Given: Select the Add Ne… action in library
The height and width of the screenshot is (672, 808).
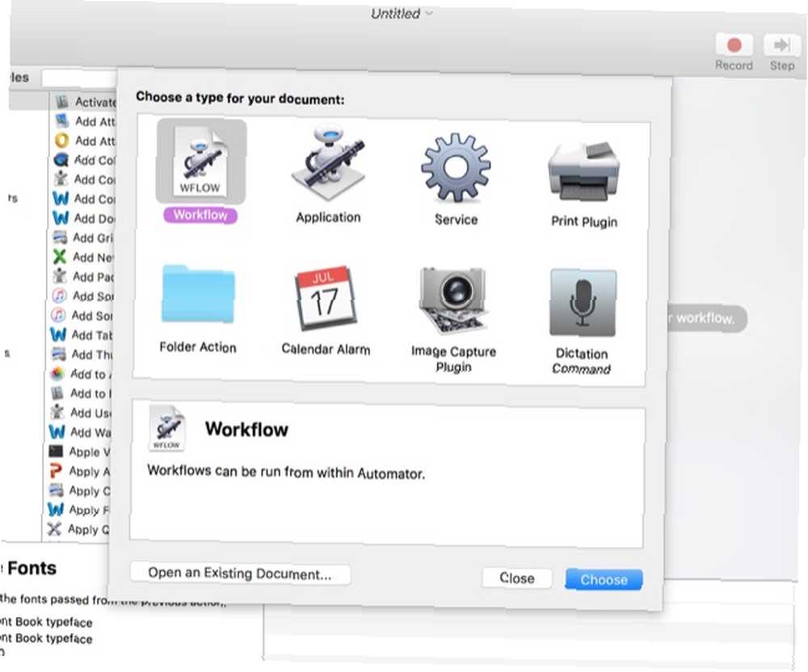Looking at the screenshot, I should [82, 257].
